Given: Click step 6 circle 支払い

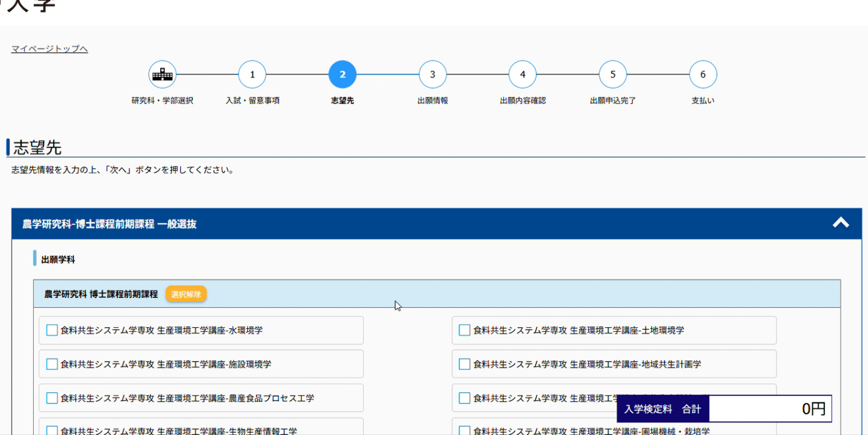Looking at the screenshot, I should point(702,75).
